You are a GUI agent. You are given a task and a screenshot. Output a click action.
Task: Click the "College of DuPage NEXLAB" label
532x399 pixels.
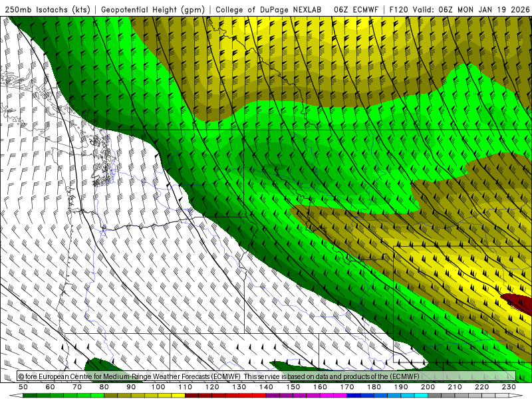click(x=269, y=10)
